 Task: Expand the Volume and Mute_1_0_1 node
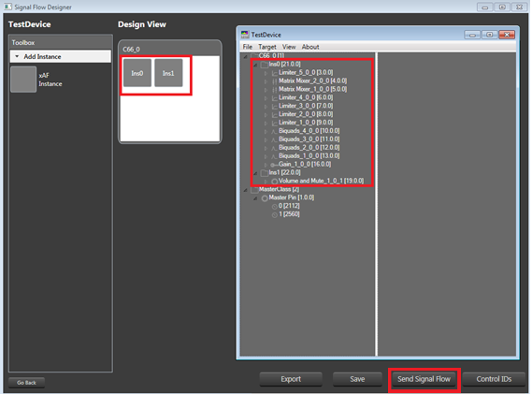(266, 182)
